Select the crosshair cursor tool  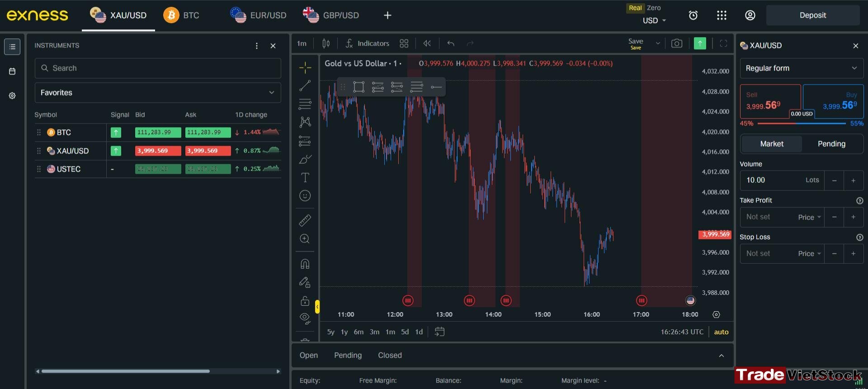tap(305, 67)
